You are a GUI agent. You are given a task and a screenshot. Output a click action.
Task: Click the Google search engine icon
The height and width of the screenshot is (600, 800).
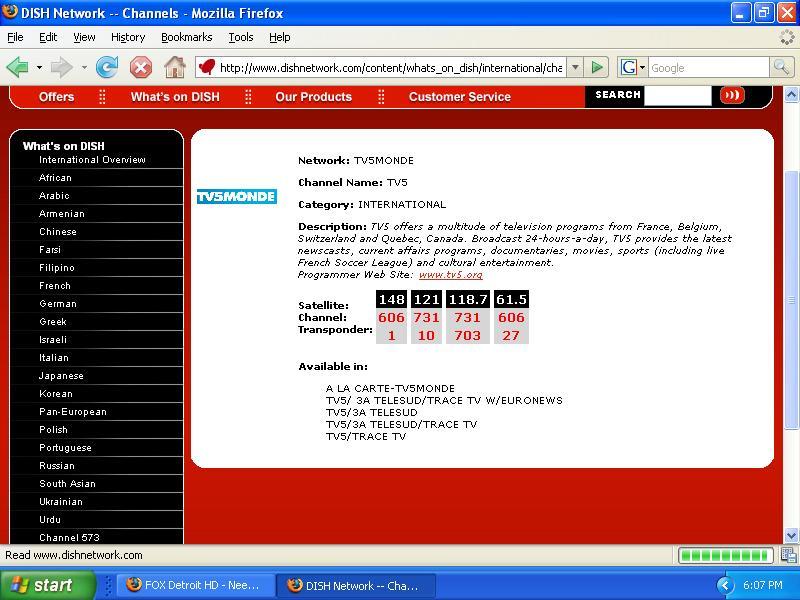coord(629,67)
